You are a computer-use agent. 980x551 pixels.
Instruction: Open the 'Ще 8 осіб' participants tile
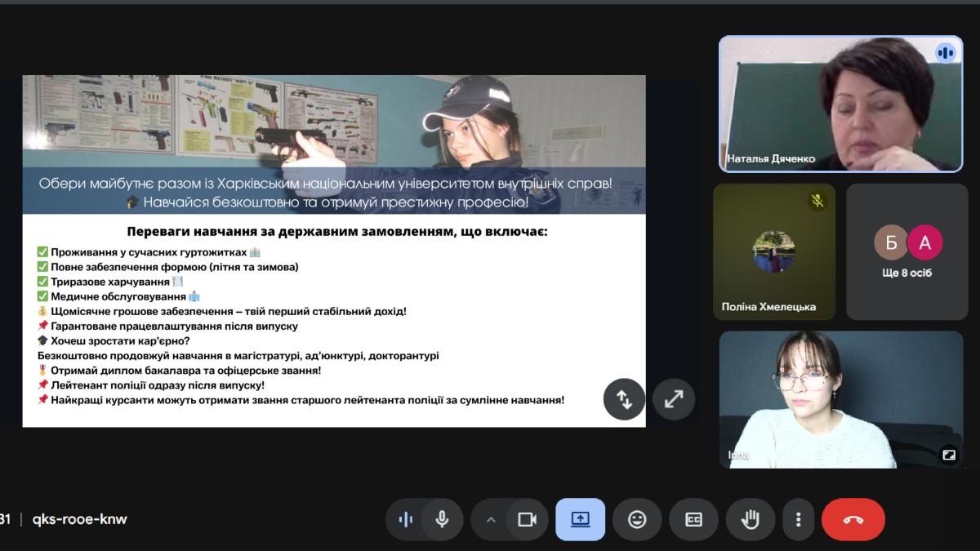pos(907,251)
